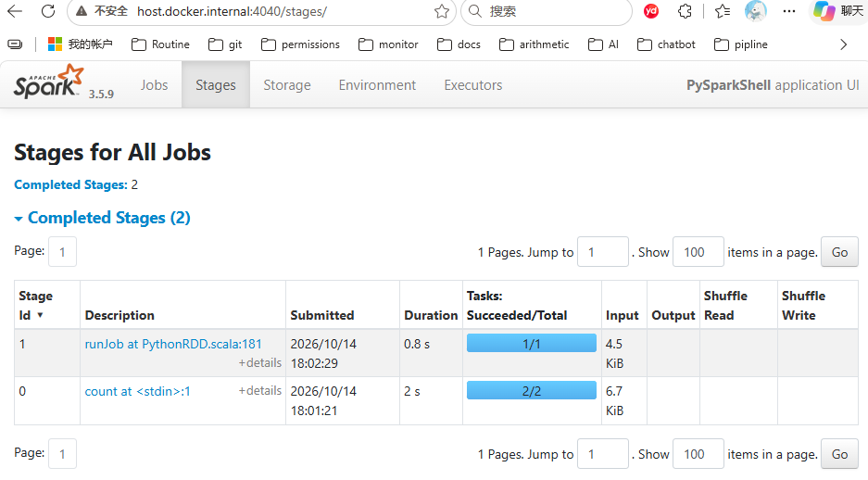Select the Stages tab
868x480 pixels.
click(x=215, y=84)
